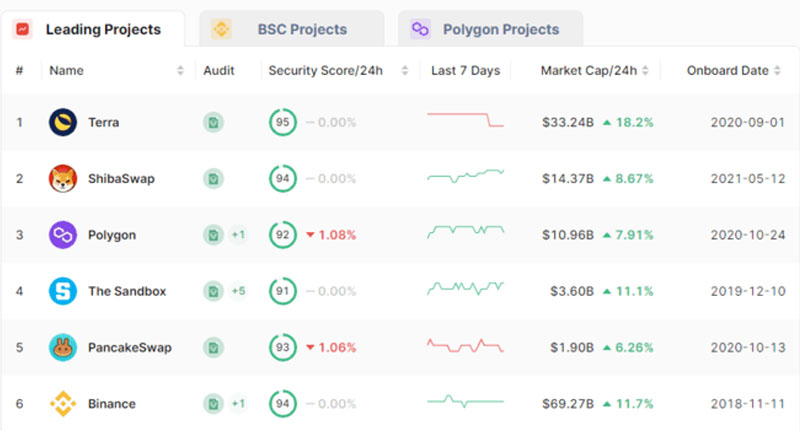Click PancakeSwap's security score ring 93
The image size is (800, 446).
pos(283,348)
